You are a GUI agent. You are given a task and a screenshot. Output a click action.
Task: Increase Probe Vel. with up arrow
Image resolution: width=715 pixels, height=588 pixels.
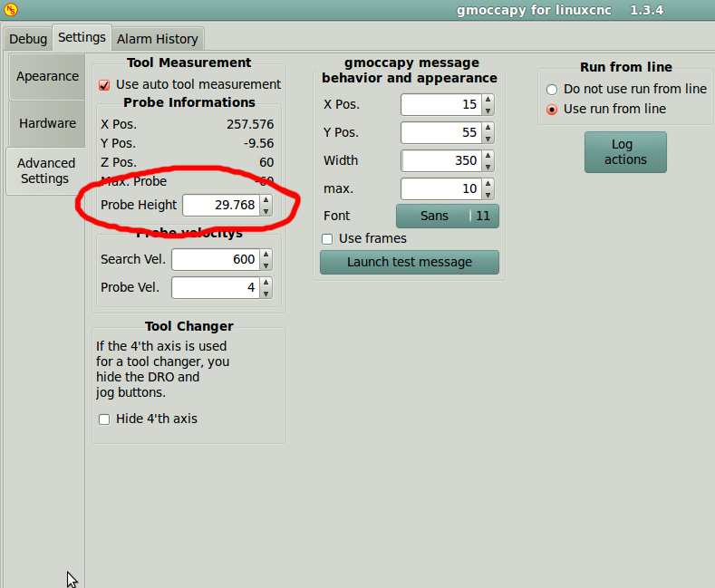(x=266, y=283)
